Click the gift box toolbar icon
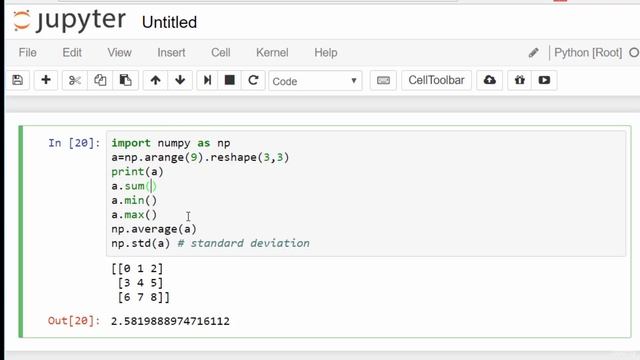Image resolution: width=640 pixels, height=360 pixels. (520, 80)
